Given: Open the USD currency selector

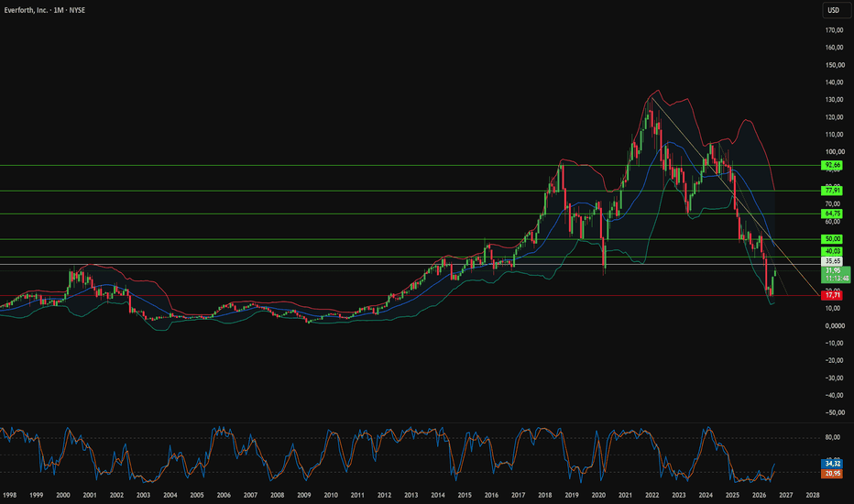Looking at the screenshot, I should click(833, 10).
